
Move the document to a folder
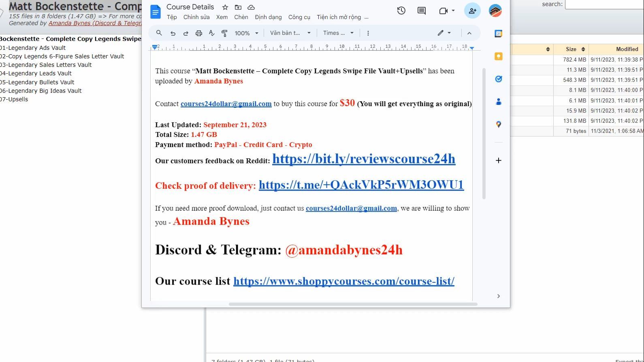click(x=238, y=7)
